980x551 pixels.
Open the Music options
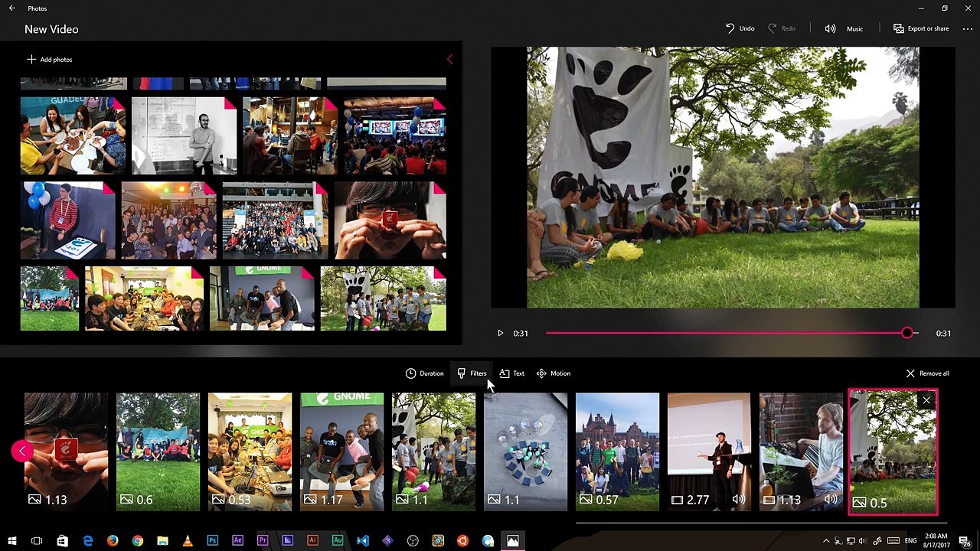click(x=844, y=28)
